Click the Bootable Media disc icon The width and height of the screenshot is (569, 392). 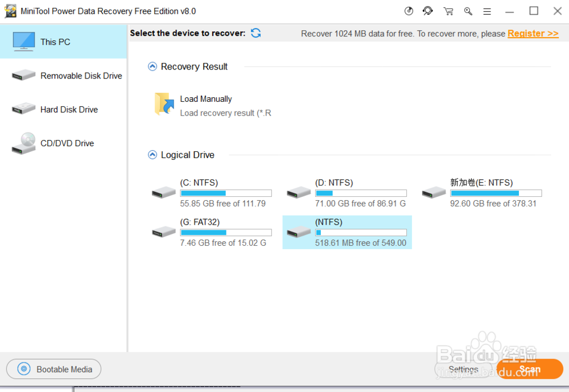(24, 369)
